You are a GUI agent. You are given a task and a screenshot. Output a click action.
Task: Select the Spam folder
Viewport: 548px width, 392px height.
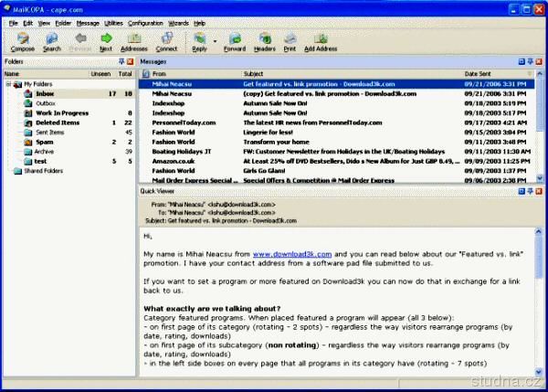pos(45,142)
